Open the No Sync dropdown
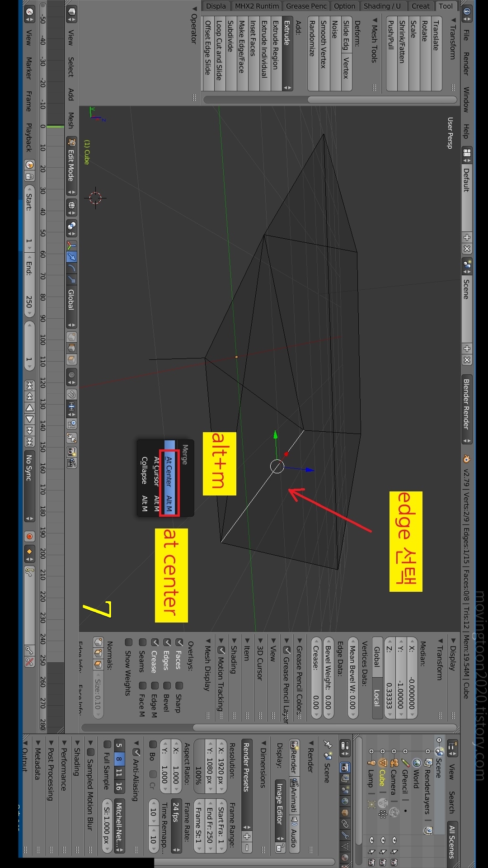The height and width of the screenshot is (868, 488). coord(29,486)
